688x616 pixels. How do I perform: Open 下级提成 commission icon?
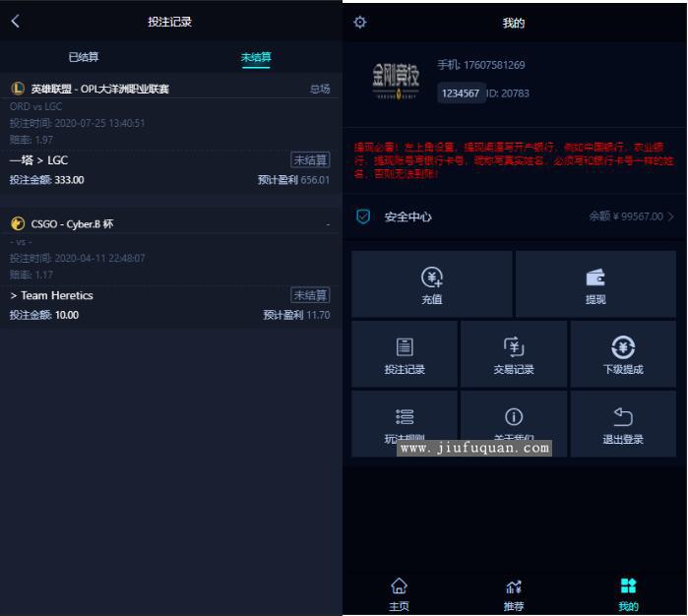tap(623, 347)
